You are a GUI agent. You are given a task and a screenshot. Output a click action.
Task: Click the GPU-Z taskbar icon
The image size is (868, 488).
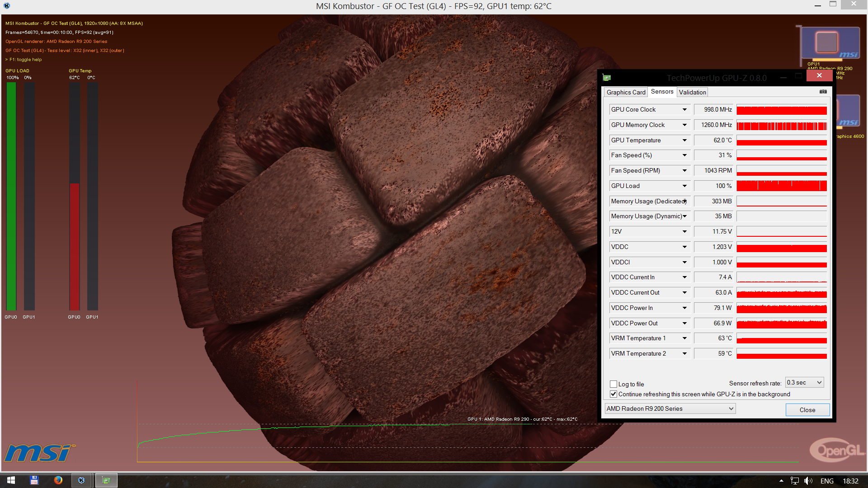(106, 480)
